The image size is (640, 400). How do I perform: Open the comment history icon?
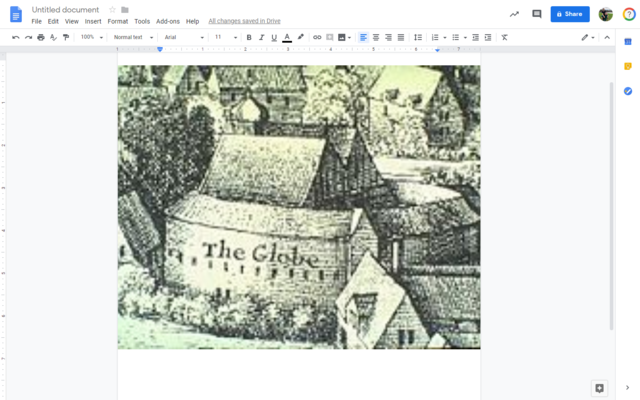coord(537,14)
